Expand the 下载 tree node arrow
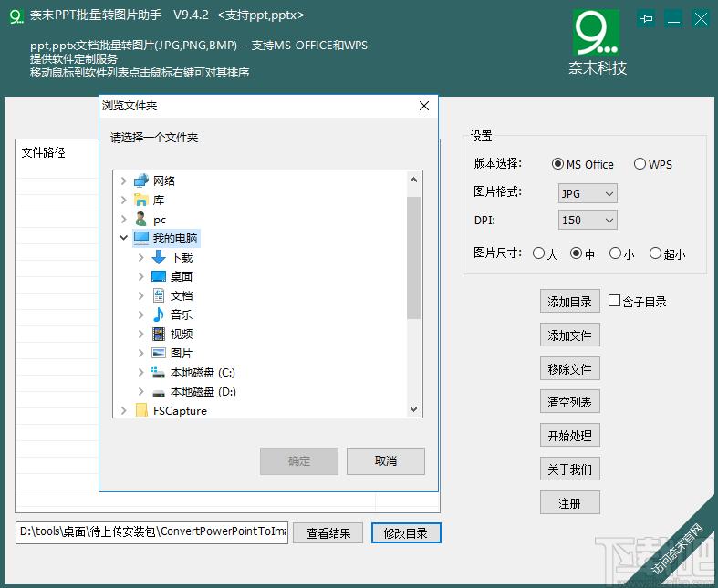Viewport: 718px width, 588px height. point(141,258)
